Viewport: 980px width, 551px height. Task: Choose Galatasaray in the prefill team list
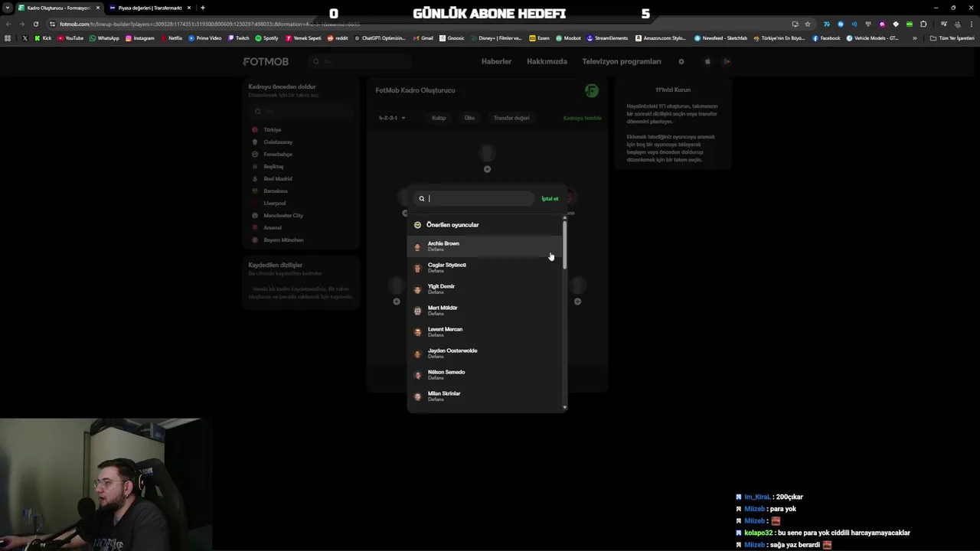pos(302,142)
